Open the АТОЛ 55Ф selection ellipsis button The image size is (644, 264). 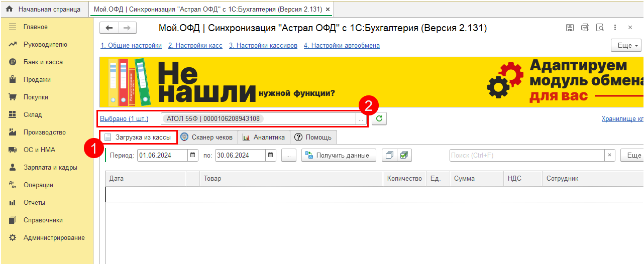(x=361, y=119)
